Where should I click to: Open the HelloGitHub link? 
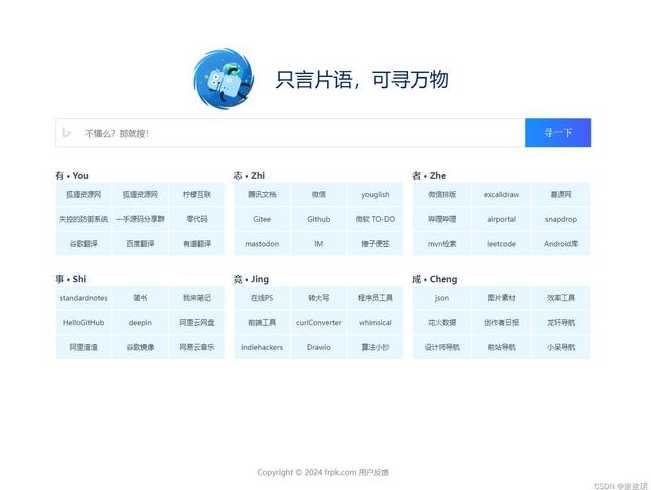83,322
